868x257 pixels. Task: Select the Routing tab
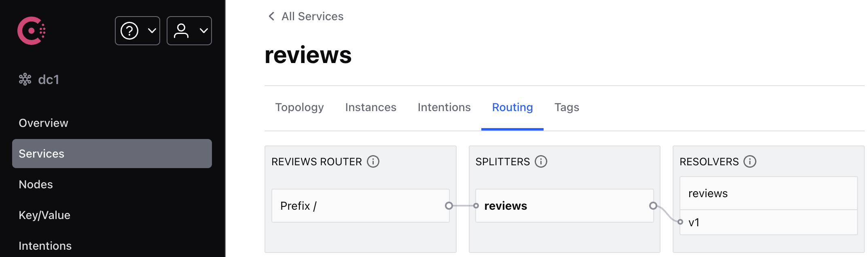[512, 107]
